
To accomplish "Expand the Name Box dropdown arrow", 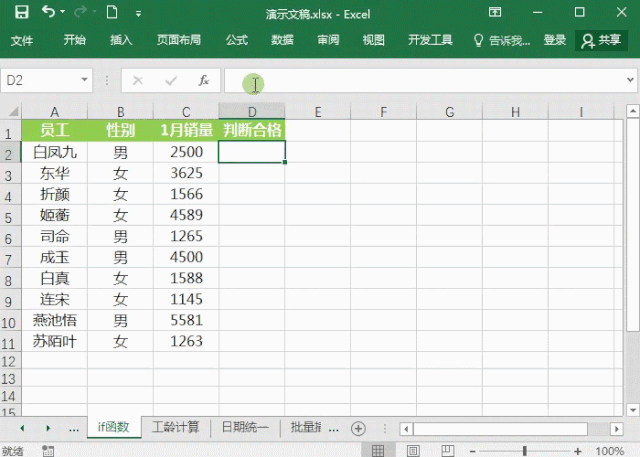I will tap(84, 80).
